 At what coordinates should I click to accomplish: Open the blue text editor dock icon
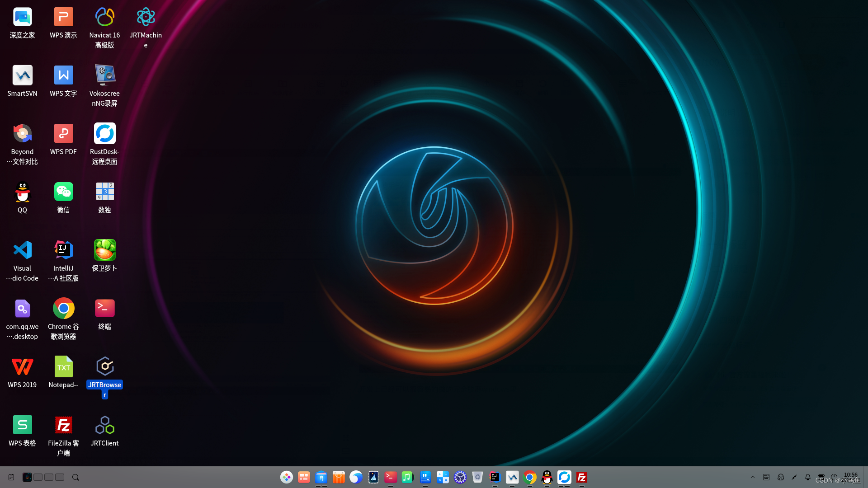425,477
